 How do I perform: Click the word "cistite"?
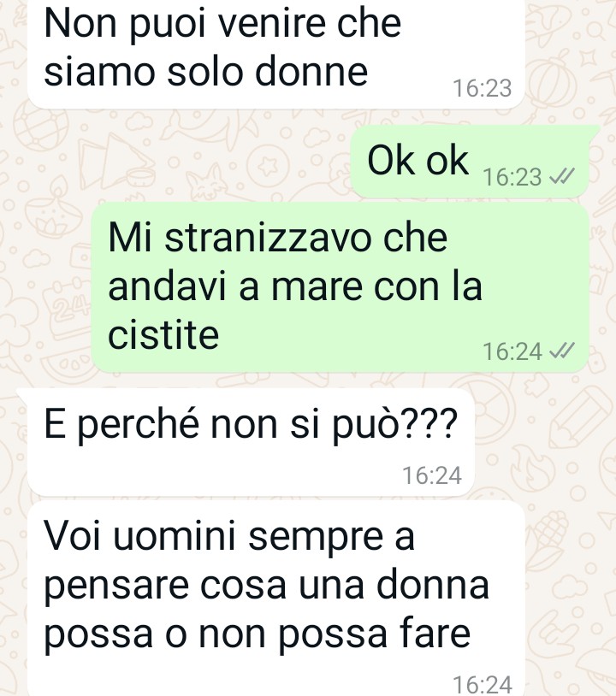[x=163, y=334]
